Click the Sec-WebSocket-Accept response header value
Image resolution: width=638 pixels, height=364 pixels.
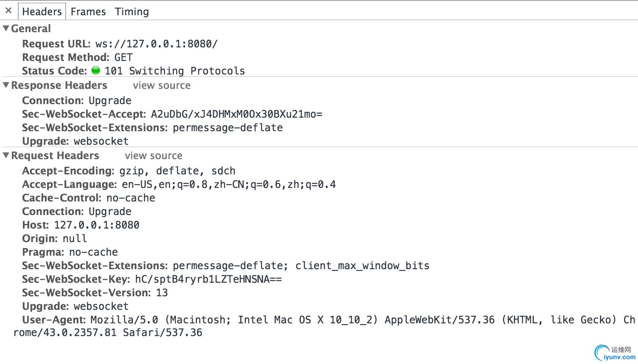(x=236, y=114)
